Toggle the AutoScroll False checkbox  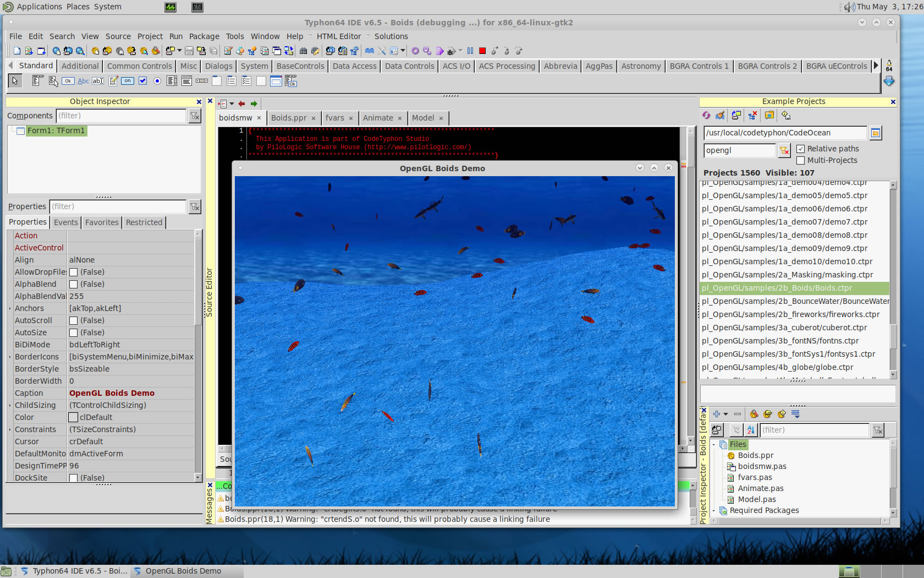(73, 320)
